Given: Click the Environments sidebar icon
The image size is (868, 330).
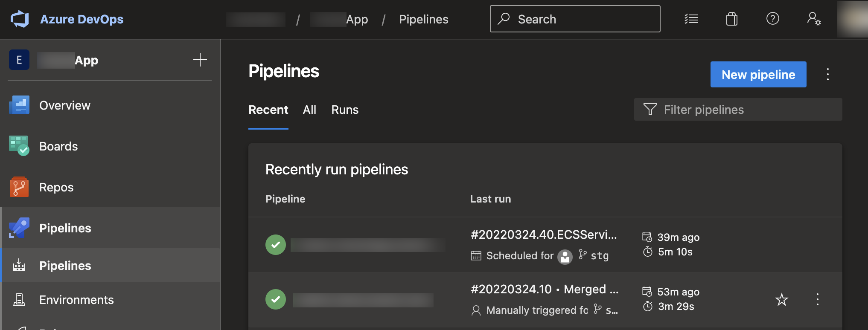Looking at the screenshot, I should (19, 300).
